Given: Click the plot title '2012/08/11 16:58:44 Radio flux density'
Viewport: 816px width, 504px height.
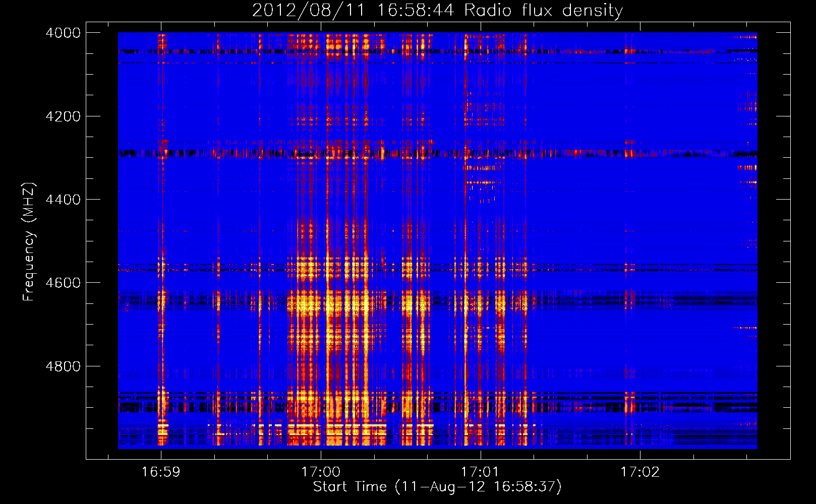Looking at the screenshot, I should (437, 10).
